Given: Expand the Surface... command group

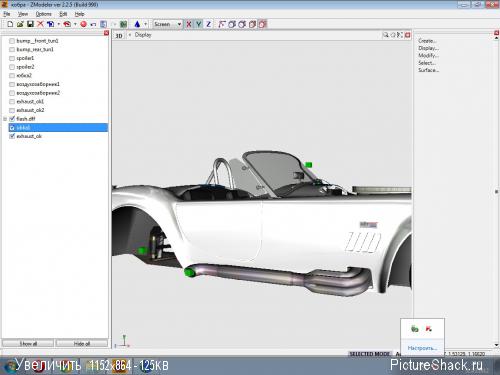Looking at the screenshot, I should [x=429, y=70].
